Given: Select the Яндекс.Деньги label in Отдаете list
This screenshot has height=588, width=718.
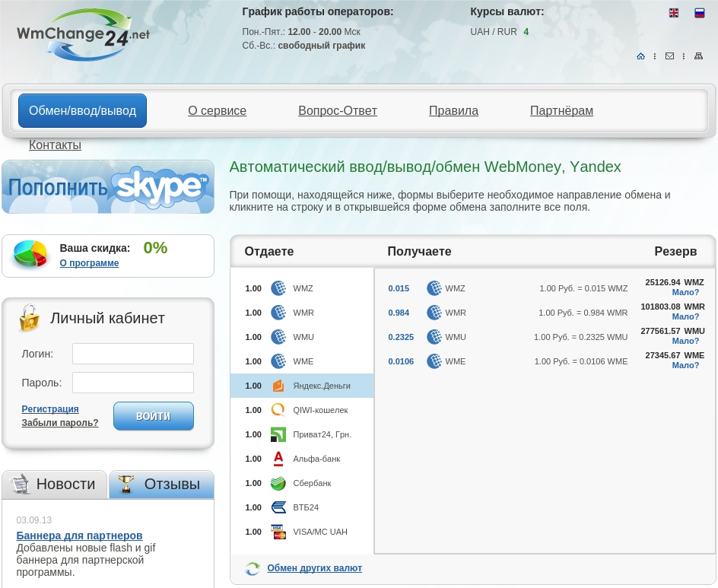Looking at the screenshot, I should click(322, 386).
